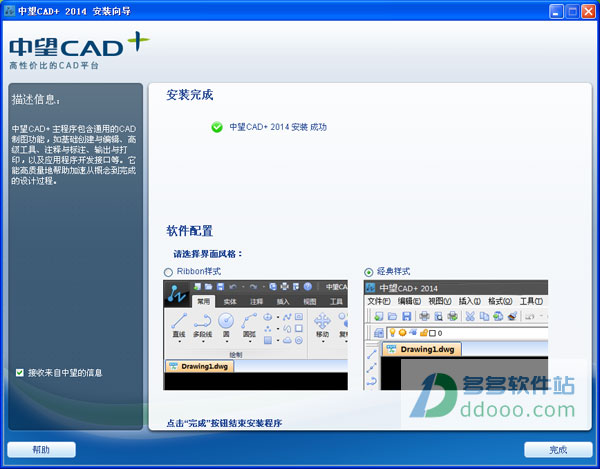The width and height of the screenshot is (600, 469).
Task: Click the 软件配置 heading
Action: [x=189, y=231]
